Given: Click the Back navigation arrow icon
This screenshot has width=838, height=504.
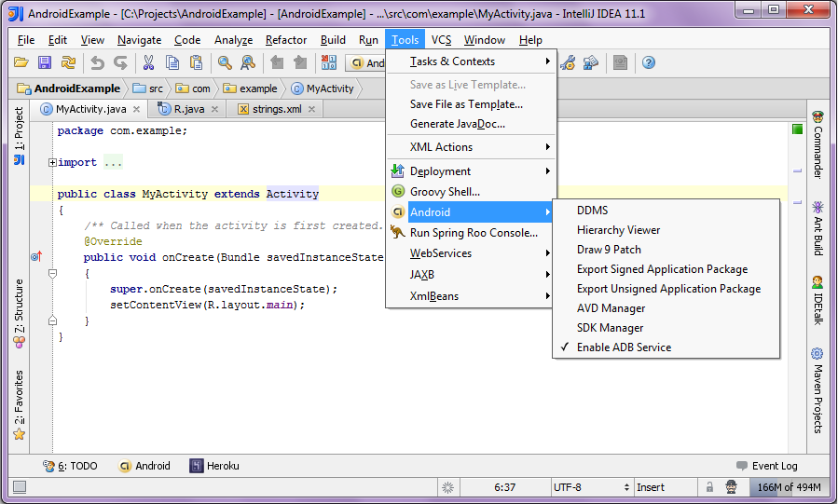Looking at the screenshot, I should (x=277, y=62).
